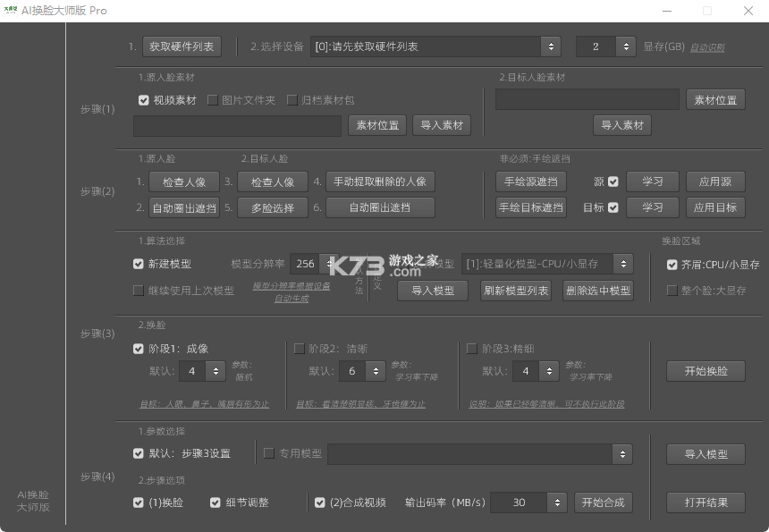Screen dimensions: 769x532
Task: Click 学习 button in the 源 row
Action: [x=653, y=182]
